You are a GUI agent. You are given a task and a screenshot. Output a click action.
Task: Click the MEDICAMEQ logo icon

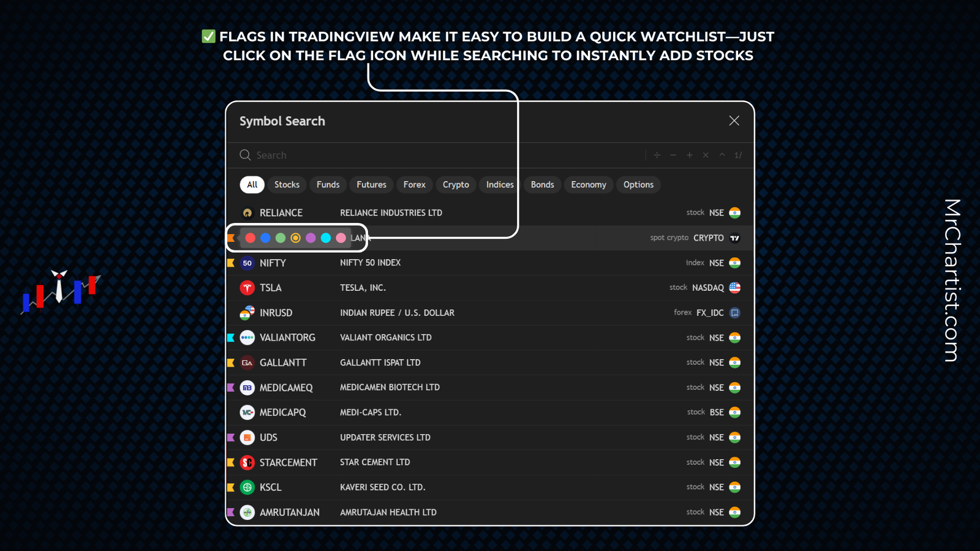point(247,388)
